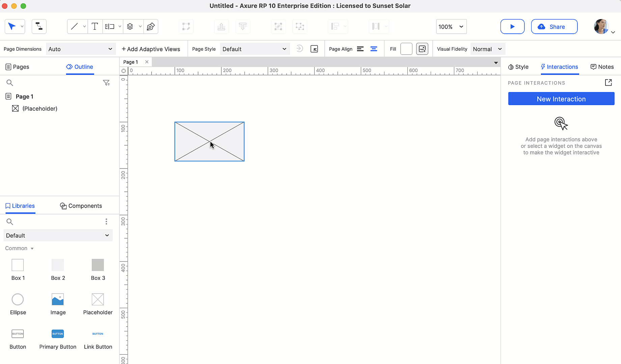Screen dimensions: 621x364
Task: Click the New Interaction button
Action: click(x=561, y=99)
